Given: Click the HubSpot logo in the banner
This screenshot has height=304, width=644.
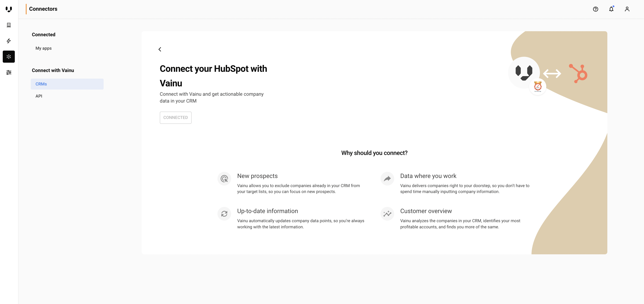Looking at the screenshot, I should click(x=578, y=74).
